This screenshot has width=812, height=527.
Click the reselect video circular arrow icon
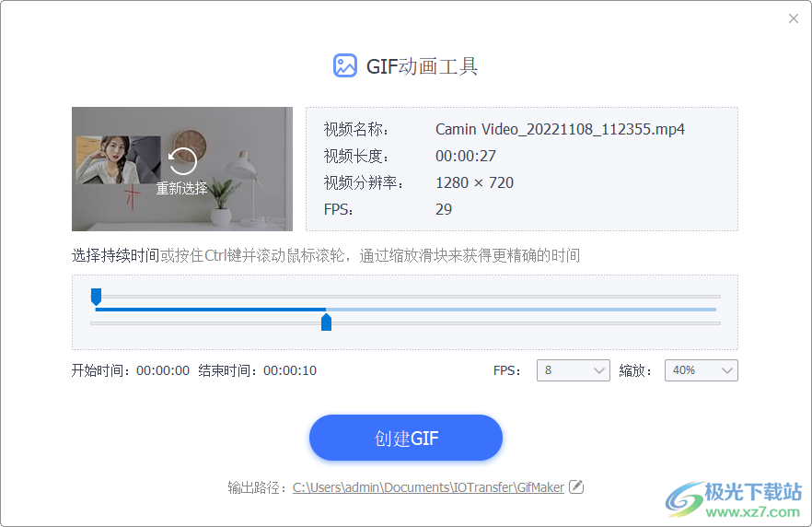point(182,161)
